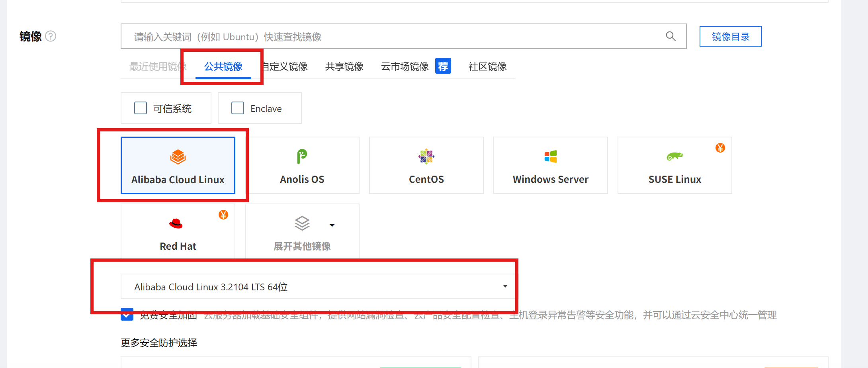
Task: Click the paid badge on Red Hat card
Action: 223,215
